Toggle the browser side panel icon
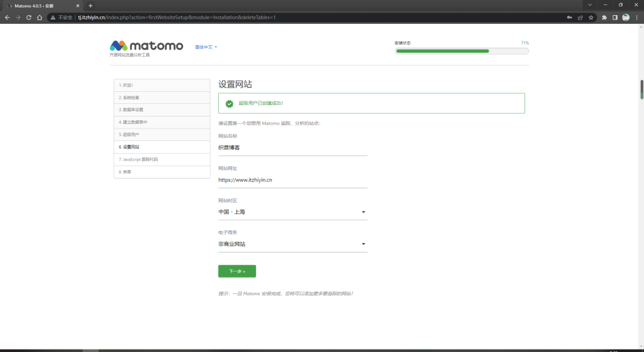644x352 pixels. point(615,18)
